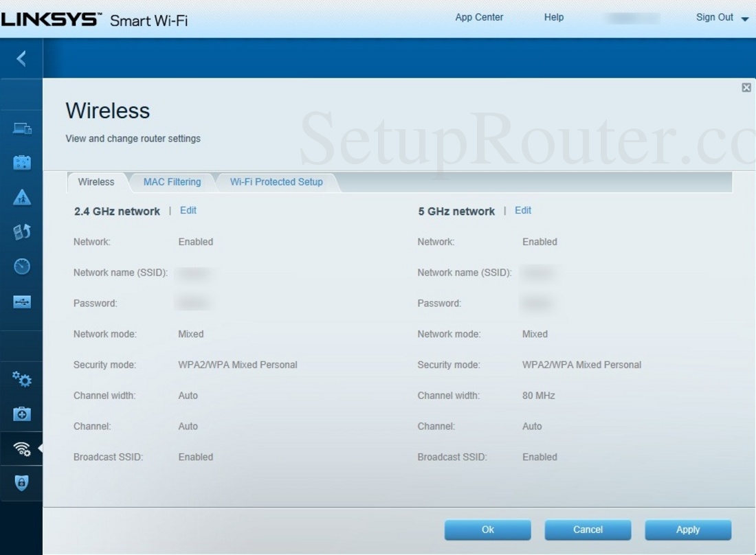756x555 pixels.
Task: Switch to the MAC Filtering tab
Action: coord(172,182)
